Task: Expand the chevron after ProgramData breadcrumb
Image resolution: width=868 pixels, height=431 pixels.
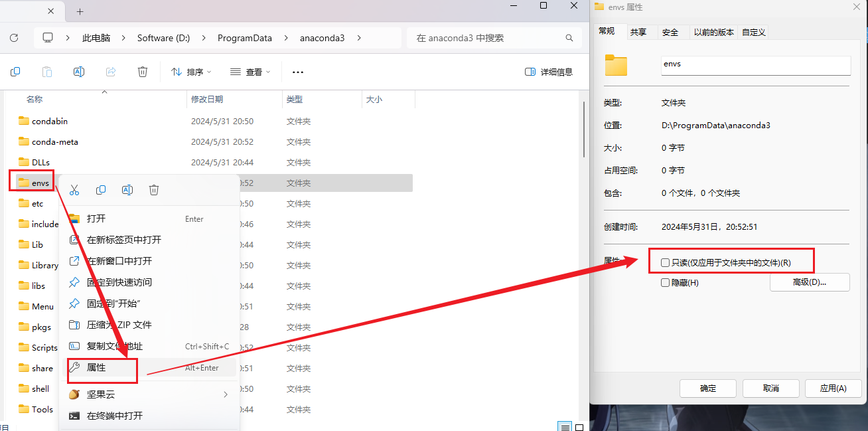Action: pos(285,38)
